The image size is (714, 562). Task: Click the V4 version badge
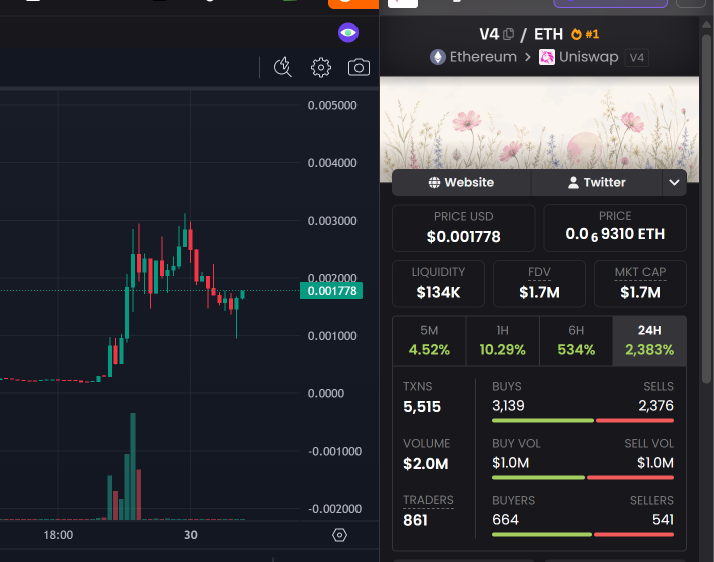[636, 58]
